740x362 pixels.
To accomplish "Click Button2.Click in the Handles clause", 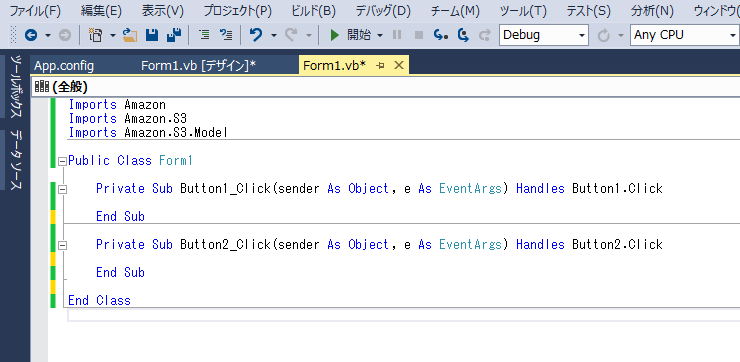I will click(x=617, y=244).
